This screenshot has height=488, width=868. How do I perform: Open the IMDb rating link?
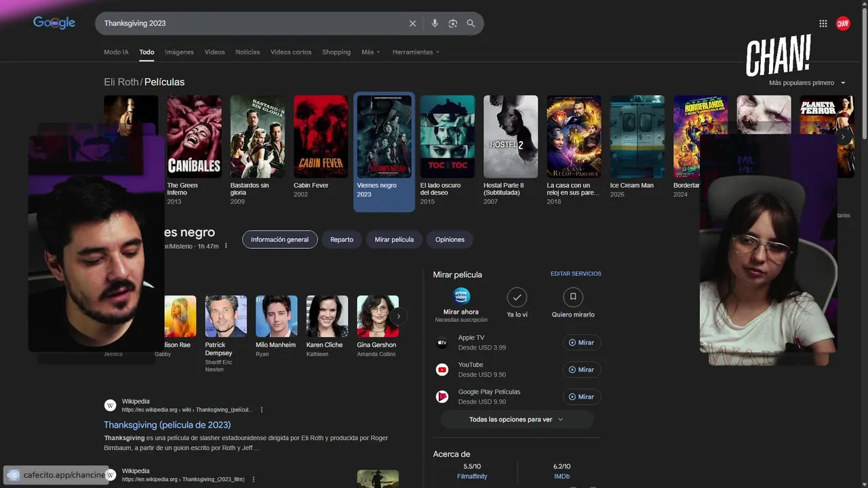[561, 476]
